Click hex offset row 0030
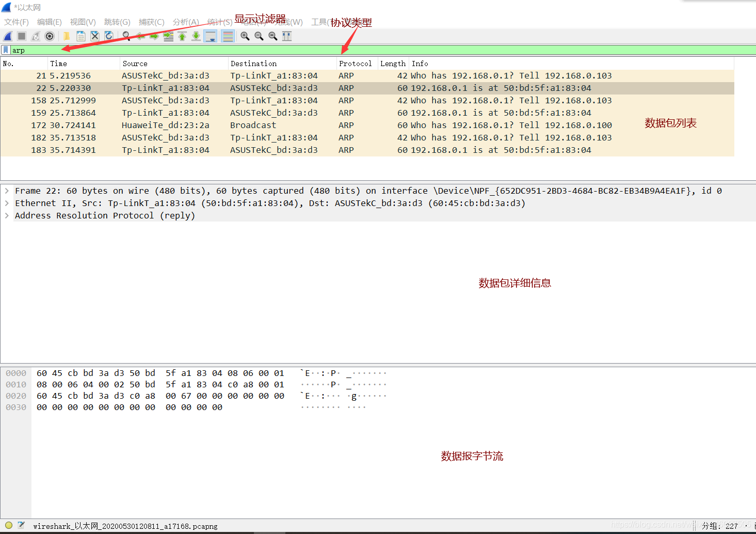Viewport: 756px width, 534px height. pyautogui.click(x=16, y=407)
